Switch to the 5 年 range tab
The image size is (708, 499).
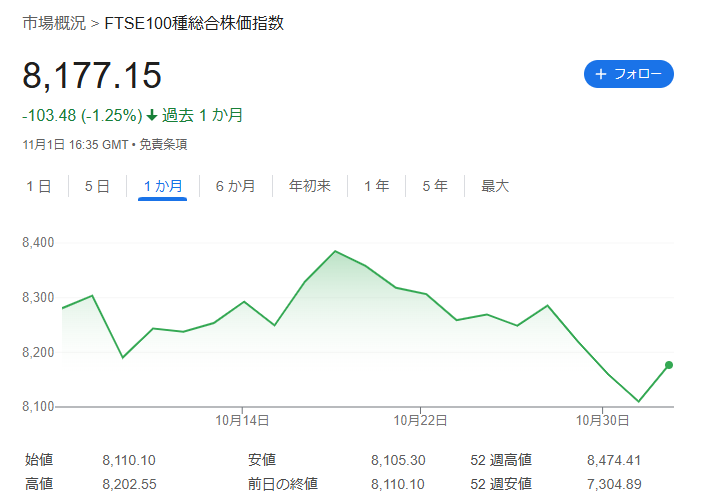[435, 186]
